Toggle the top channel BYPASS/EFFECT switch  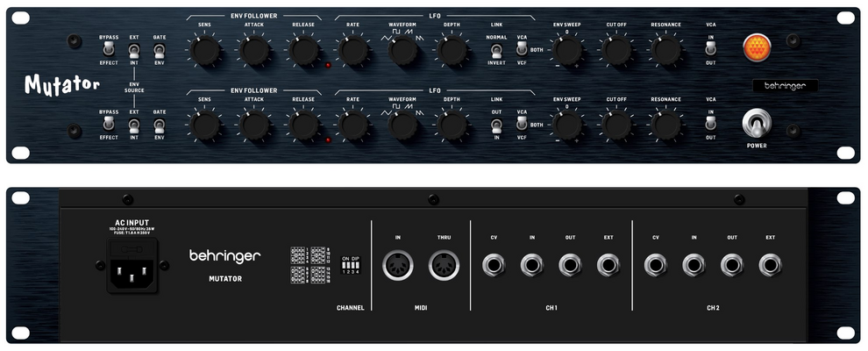109,50
